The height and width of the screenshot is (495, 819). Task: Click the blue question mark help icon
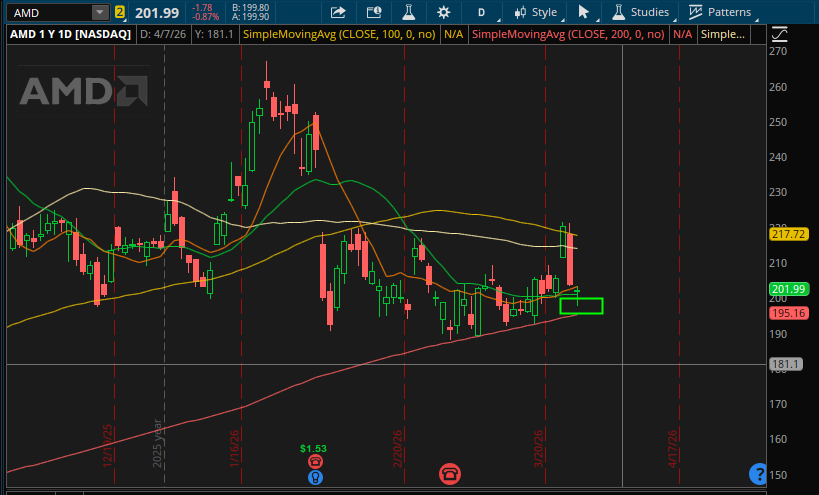pos(758,474)
